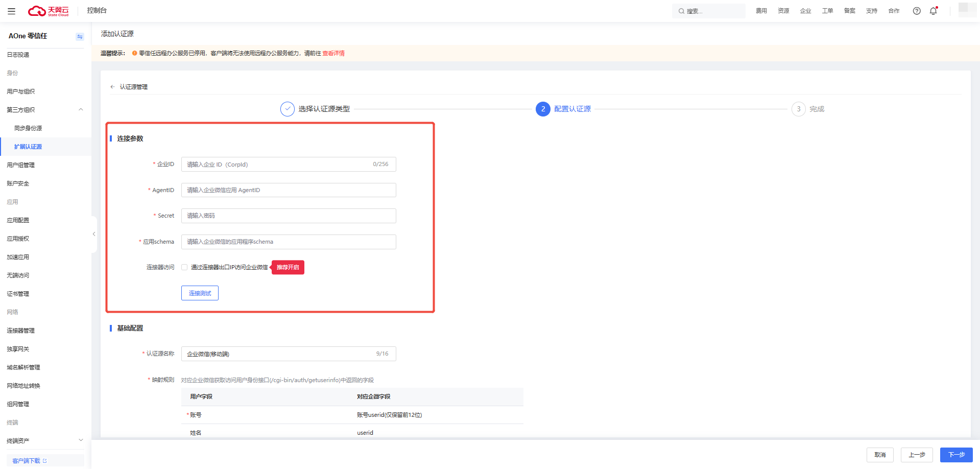Click the back arrow beside 认证源管理

click(x=113, y=87)
